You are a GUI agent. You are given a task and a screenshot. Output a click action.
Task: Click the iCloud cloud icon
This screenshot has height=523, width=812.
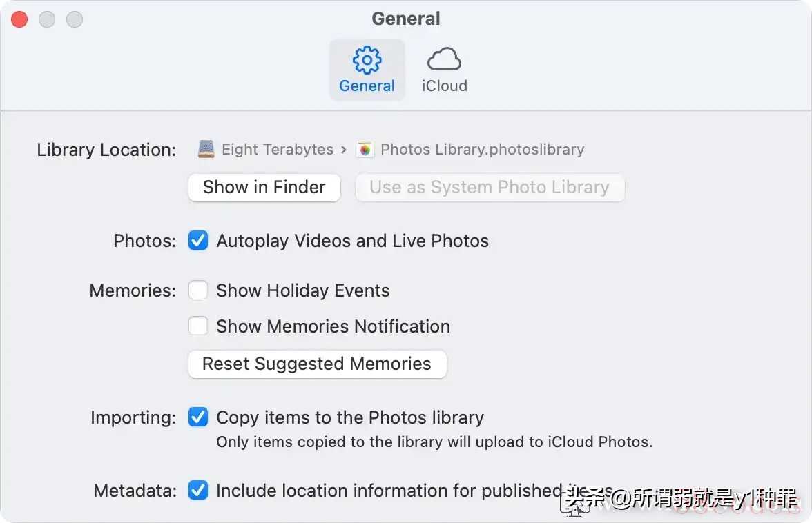tap(444, 60)
